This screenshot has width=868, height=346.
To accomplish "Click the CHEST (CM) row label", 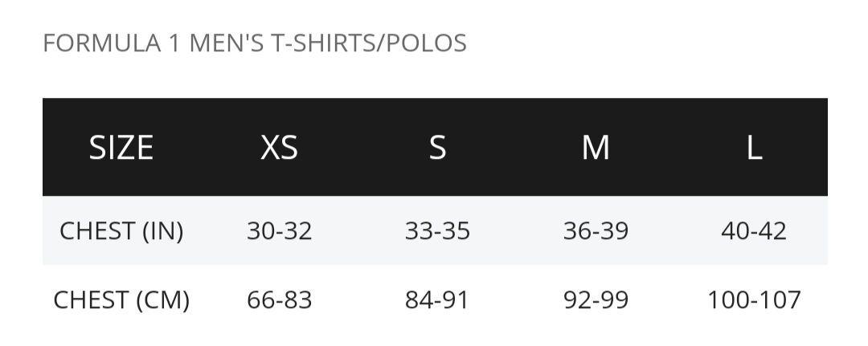I will coord(121,300).
